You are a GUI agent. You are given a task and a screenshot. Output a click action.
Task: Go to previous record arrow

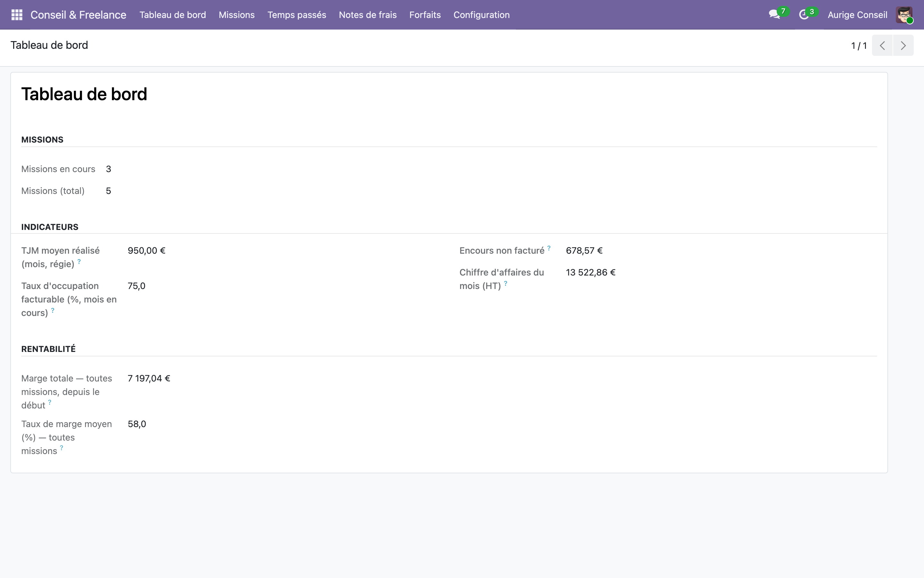click(x=882, y=46)
